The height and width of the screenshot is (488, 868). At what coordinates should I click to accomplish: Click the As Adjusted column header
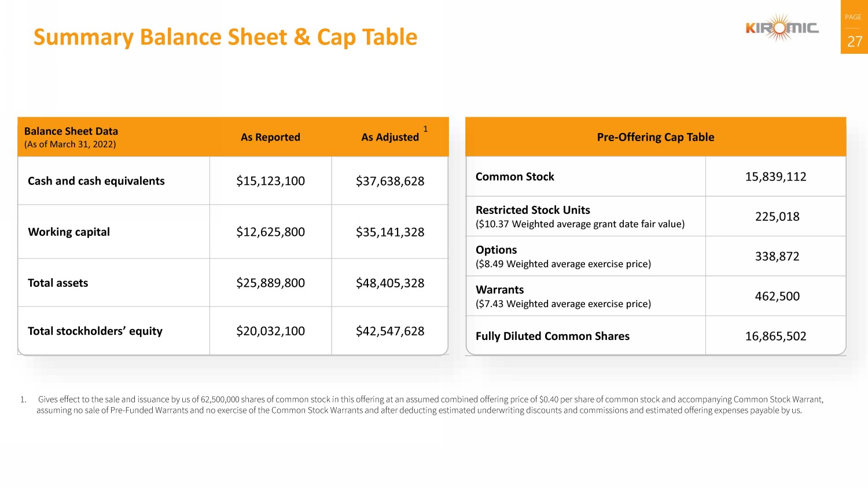point(390,137)
